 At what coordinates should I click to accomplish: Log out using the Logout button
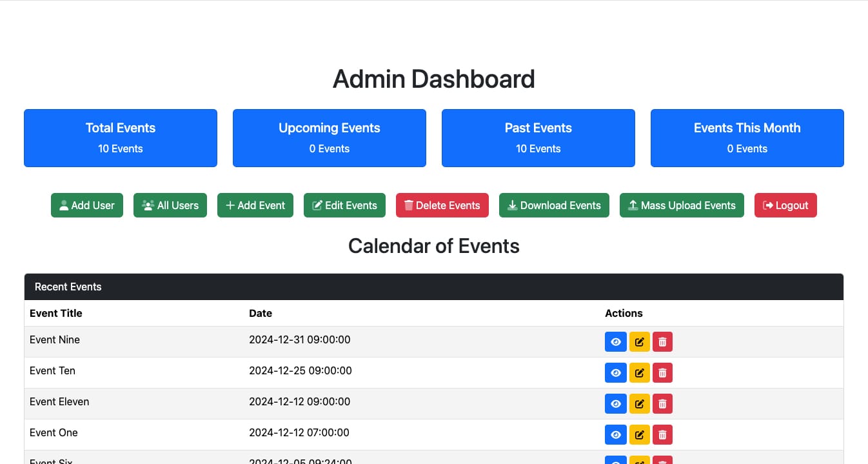click(x=785, y=205)
